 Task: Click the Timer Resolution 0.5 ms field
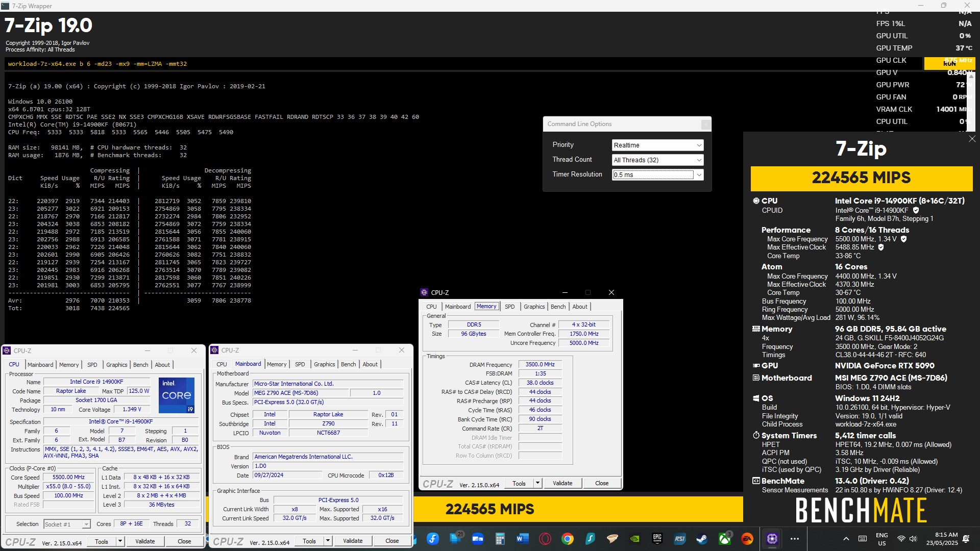tap(653, 175)
